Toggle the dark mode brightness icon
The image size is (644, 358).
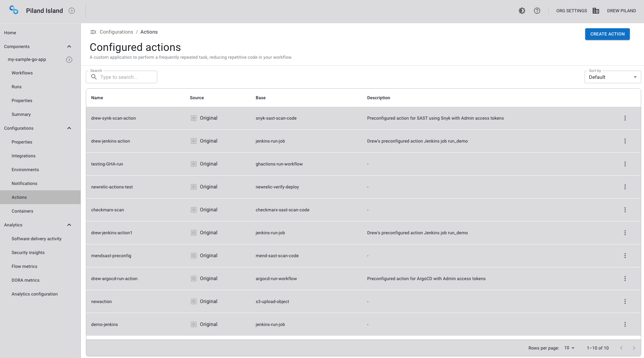(522, 11)
